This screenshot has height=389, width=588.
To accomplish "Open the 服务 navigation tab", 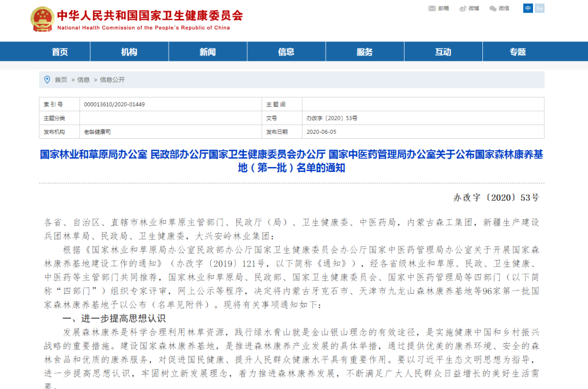I will 364,52.
